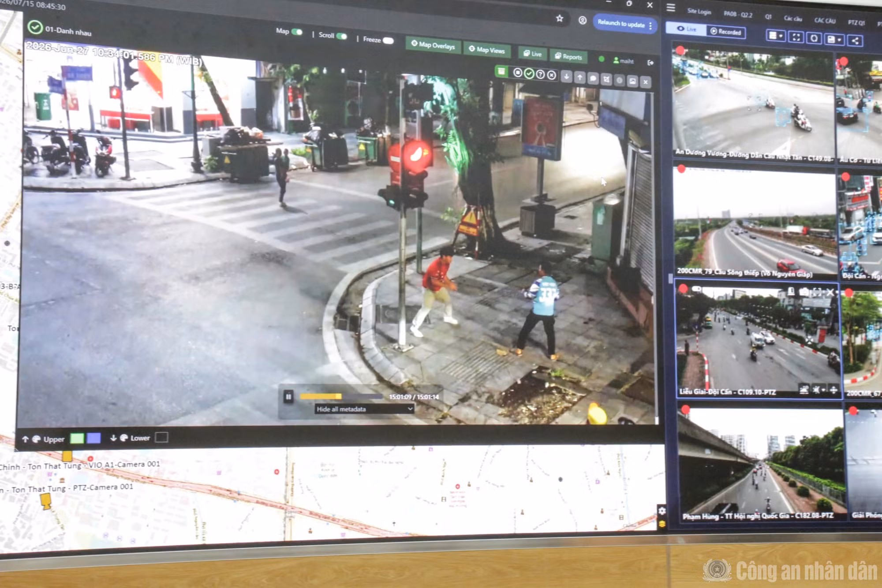Select the blue Upper color swatch
Screen dimensions: 882x588
pyautogui.click(x=93, y=438)
